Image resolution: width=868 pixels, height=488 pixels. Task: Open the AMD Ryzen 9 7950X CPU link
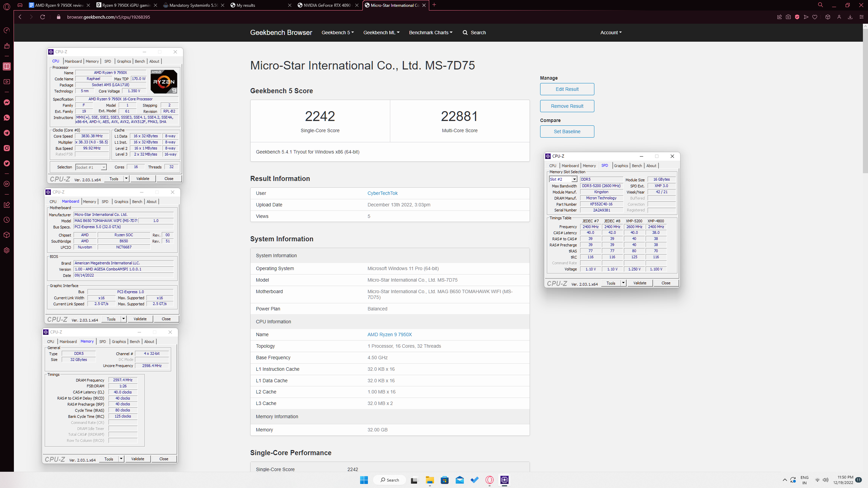(390, 334)
